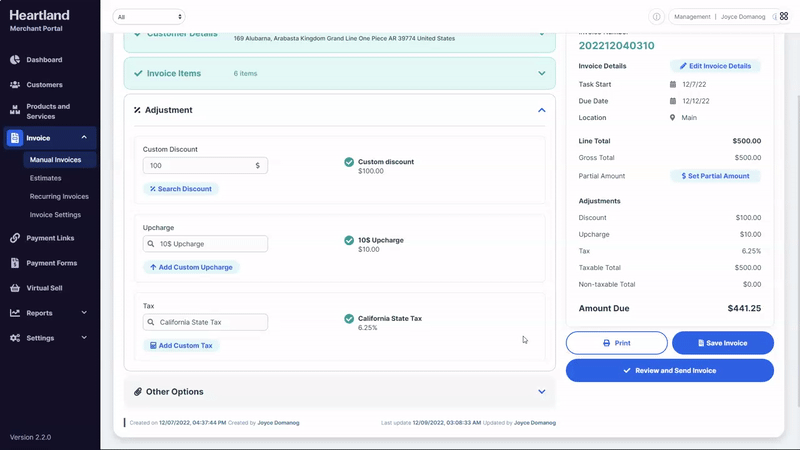Click Add Custom Upcharge button
Screen dimensions: 800x450
[191, 267]
